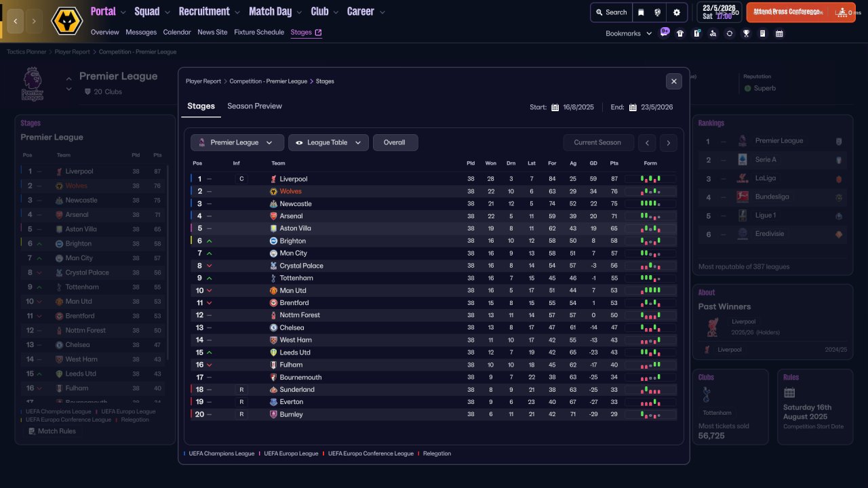The width and height of the screenshot is (868, 488).
Task: Click the Search button
Action: (x=611, y=12)
